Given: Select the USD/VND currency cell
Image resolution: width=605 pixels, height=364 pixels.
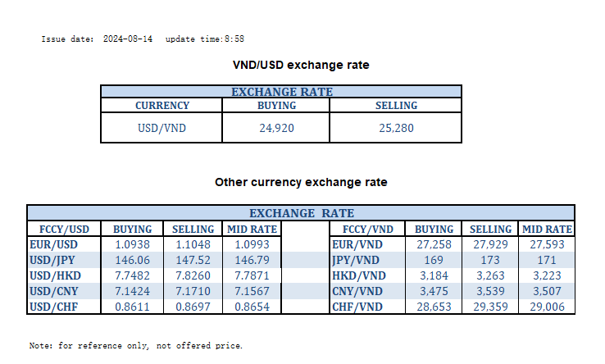Looking at the screenshot, I should [x=161, y=128].
